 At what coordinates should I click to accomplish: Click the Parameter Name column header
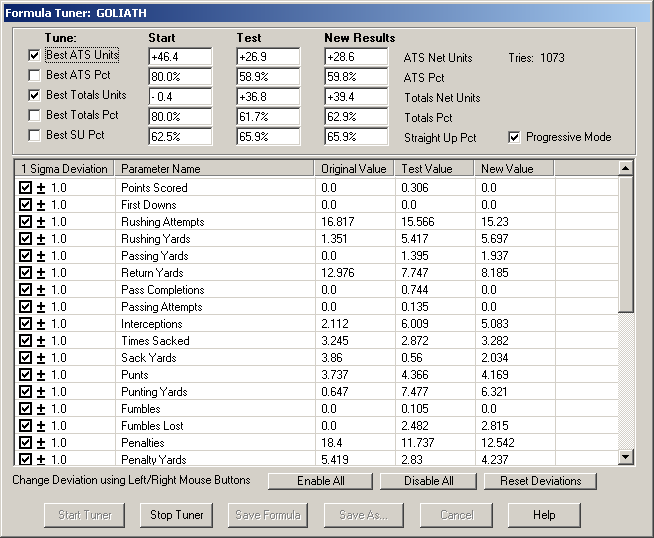point(214,168)
